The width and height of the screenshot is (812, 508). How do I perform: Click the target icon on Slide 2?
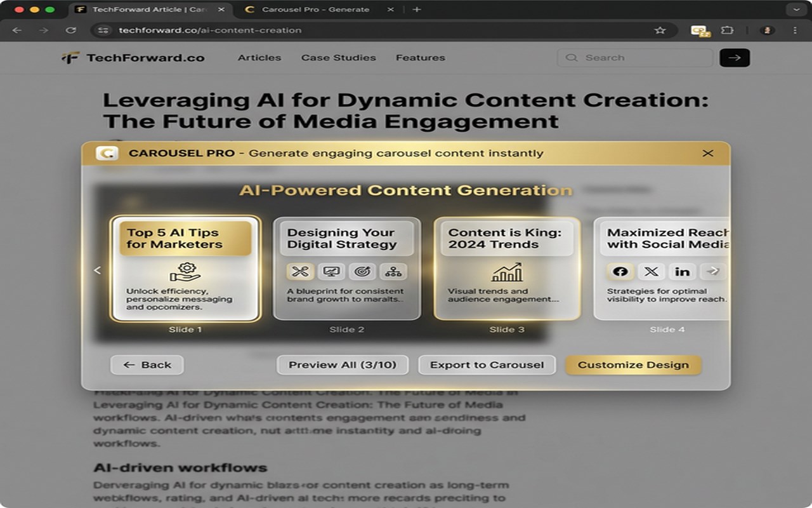click(x=362, y=271)
